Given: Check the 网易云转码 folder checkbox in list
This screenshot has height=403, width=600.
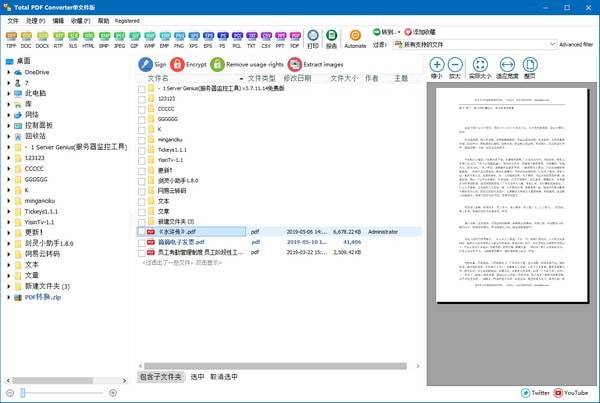Looking at the screenshot, I should (x=142, y=191).
